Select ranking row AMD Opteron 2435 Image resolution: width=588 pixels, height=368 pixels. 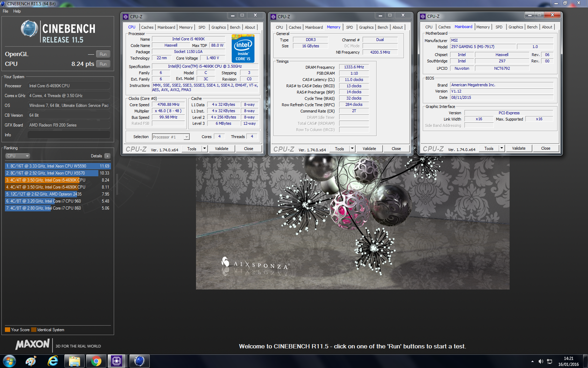[x=58, y=194]
